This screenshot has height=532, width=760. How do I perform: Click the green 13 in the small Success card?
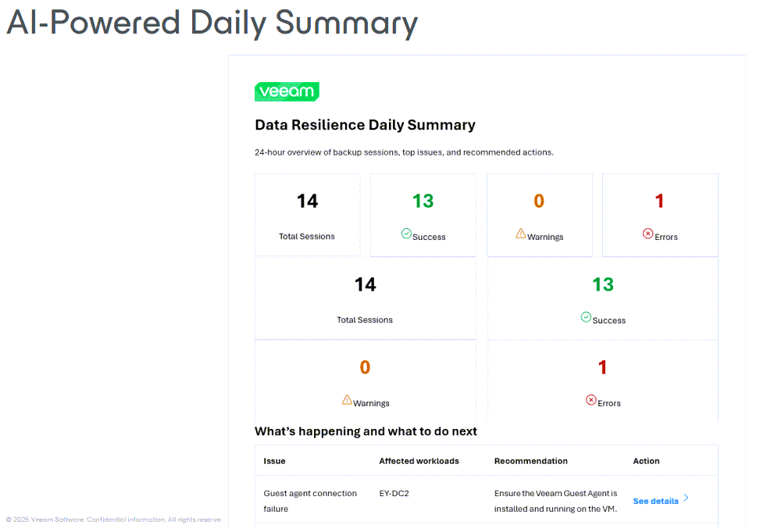click(423, 201)
